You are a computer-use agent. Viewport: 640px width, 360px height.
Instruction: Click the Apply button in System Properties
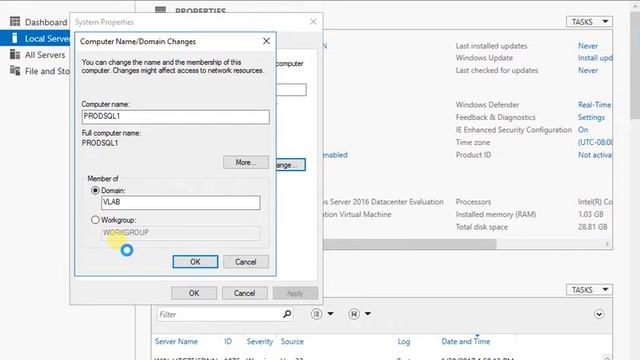(x=295, y=293)
